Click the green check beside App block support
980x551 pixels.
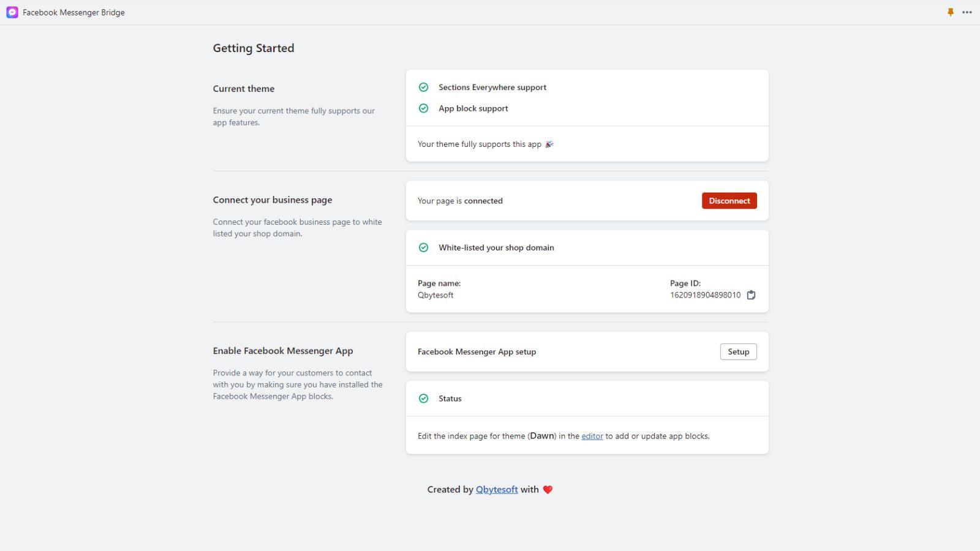[x=423, y=108]
